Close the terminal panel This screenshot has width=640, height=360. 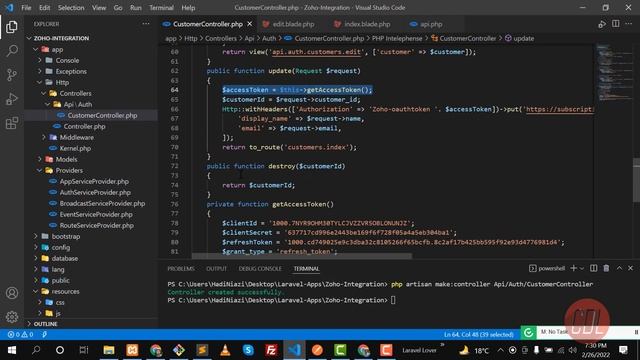[630, 268]
